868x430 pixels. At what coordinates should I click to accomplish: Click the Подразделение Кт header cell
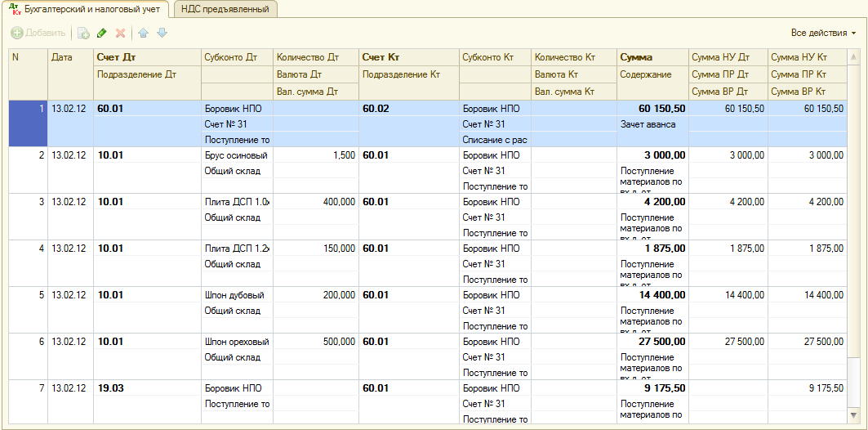(x=409, y=75)
